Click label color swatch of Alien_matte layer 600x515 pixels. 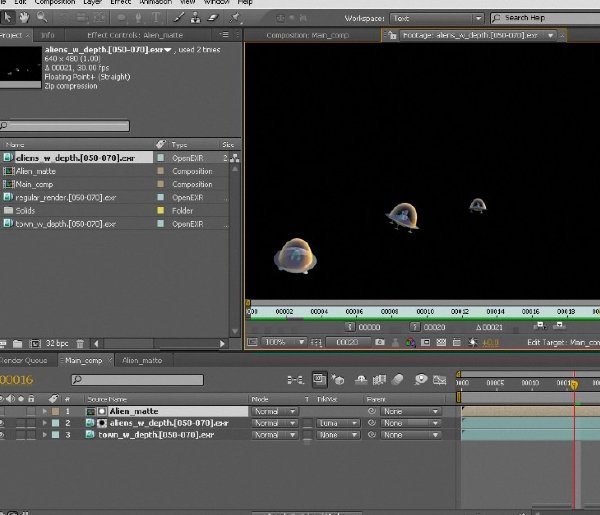pos(55,411)
